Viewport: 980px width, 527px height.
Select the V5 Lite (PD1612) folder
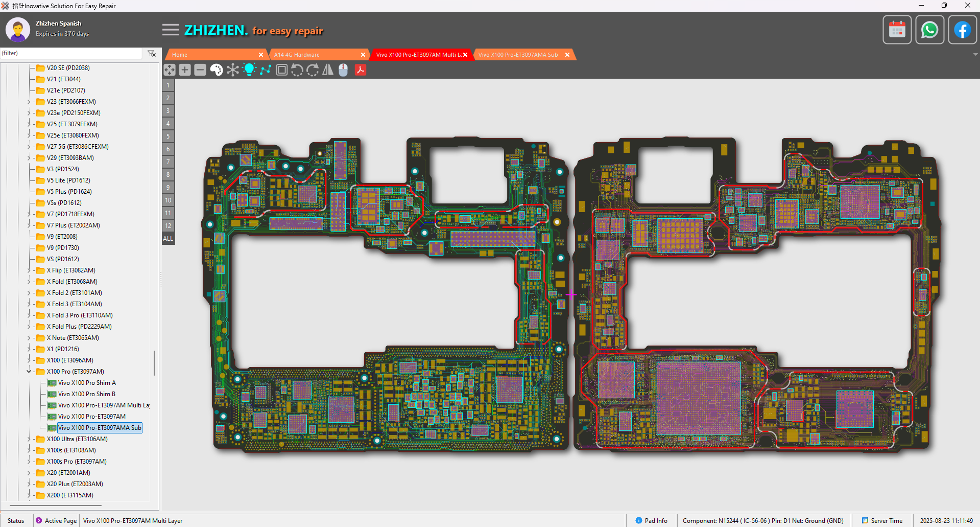point(68,180)
